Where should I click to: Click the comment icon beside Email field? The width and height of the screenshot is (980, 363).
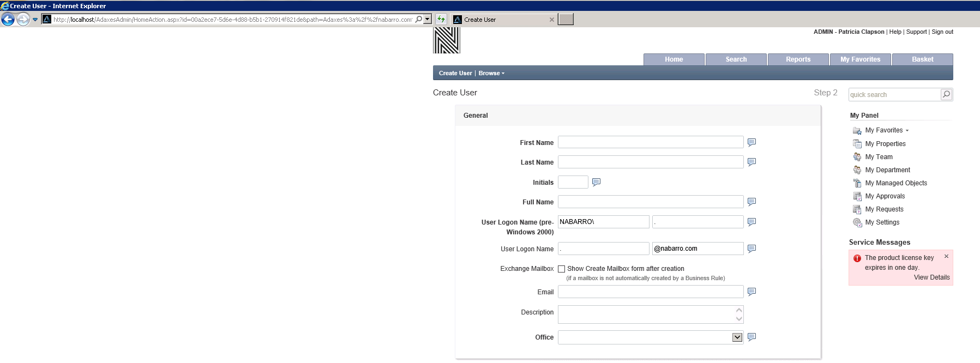751,292
